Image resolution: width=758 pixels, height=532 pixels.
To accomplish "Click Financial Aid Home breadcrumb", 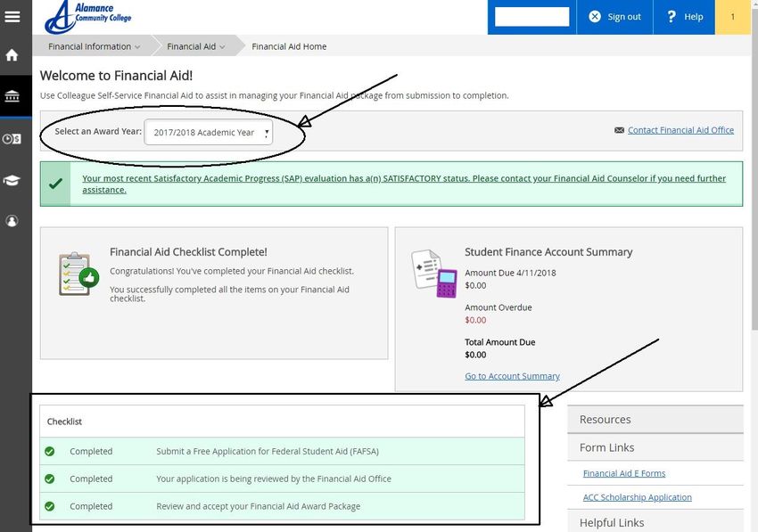I will click(x=289, y=46).
